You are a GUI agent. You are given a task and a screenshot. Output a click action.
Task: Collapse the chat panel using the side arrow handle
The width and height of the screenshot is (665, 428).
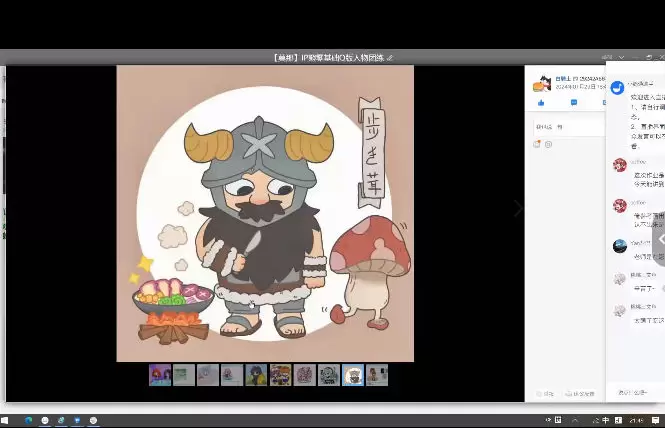[x=660, y=240]
